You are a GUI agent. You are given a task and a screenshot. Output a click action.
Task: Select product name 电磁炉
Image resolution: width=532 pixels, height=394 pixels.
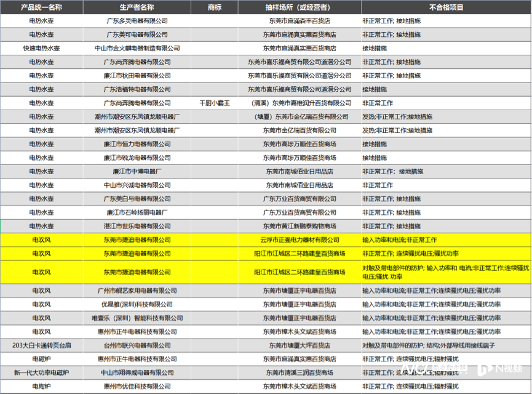pyautogui.click(x=41, y=359)
